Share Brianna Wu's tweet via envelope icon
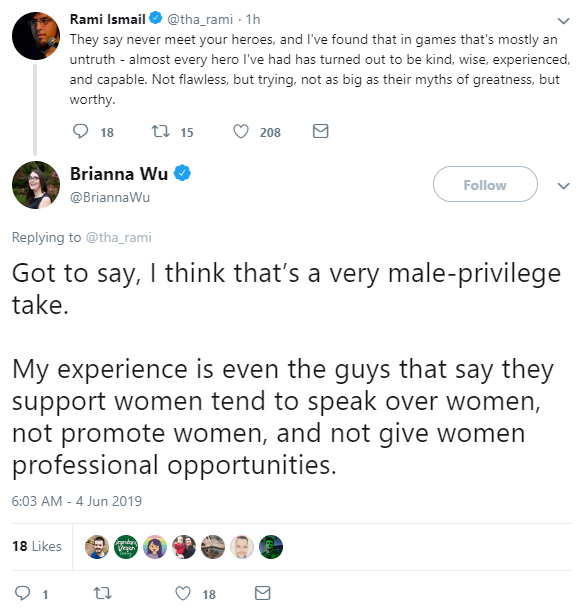 262,593
